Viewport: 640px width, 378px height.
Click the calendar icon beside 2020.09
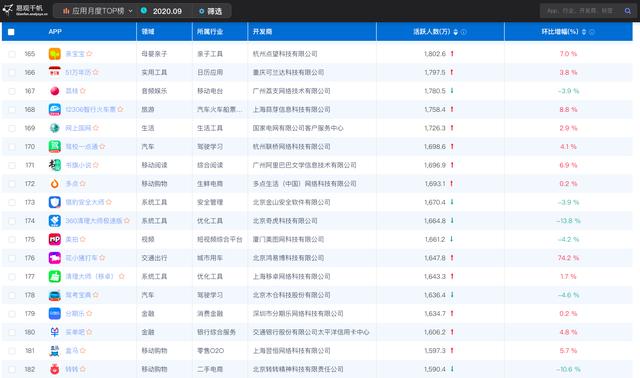[144, 11]
